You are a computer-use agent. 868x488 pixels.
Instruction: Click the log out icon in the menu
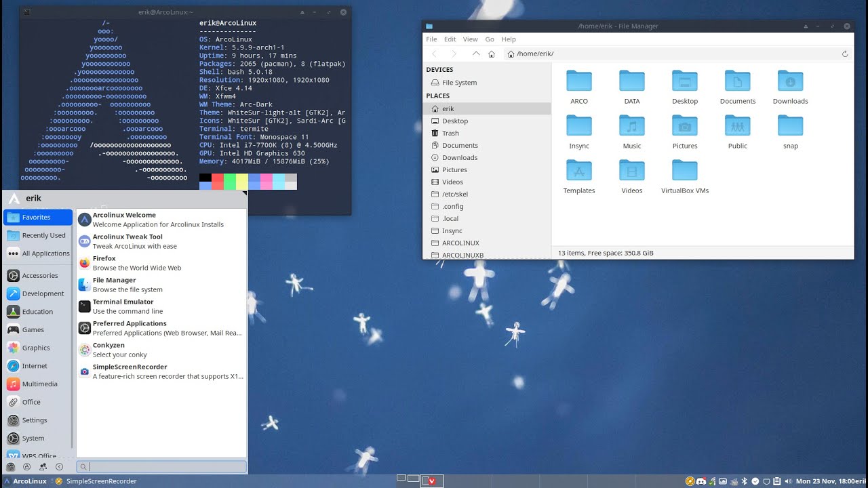pos(60,466)
